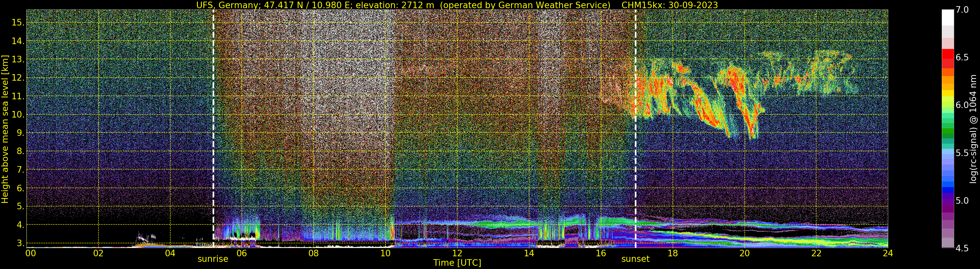Select the 'sunset' label below the axis
Viewport: 980px width, 269px height.
[x=635, y=259]
